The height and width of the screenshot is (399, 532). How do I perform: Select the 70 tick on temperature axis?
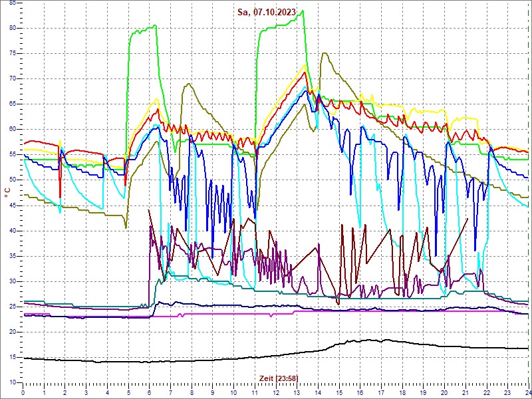pos(13,78)
